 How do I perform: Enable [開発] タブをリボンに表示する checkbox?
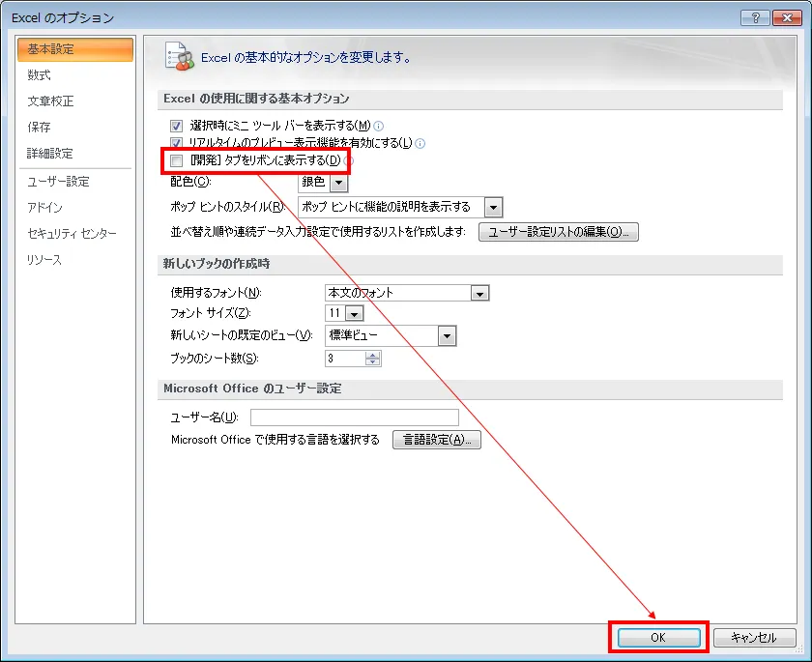[x=177, y=161]
